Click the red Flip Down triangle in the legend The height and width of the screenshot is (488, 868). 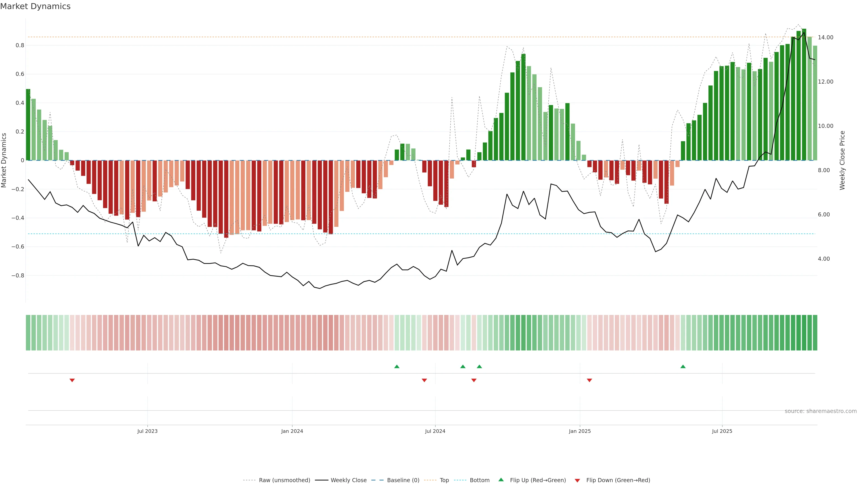pos(577,481)
